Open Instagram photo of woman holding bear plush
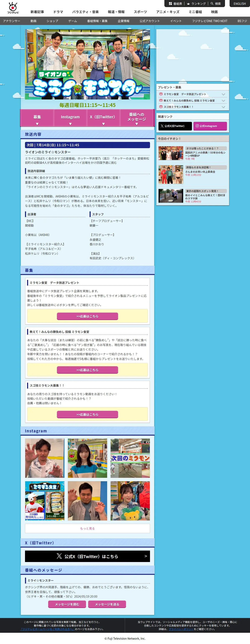This screenshot has width=250, height=644. (x=130, y=501)
